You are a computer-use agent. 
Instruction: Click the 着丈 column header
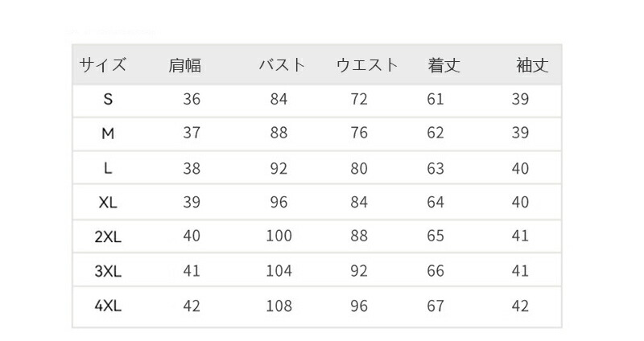444,65
